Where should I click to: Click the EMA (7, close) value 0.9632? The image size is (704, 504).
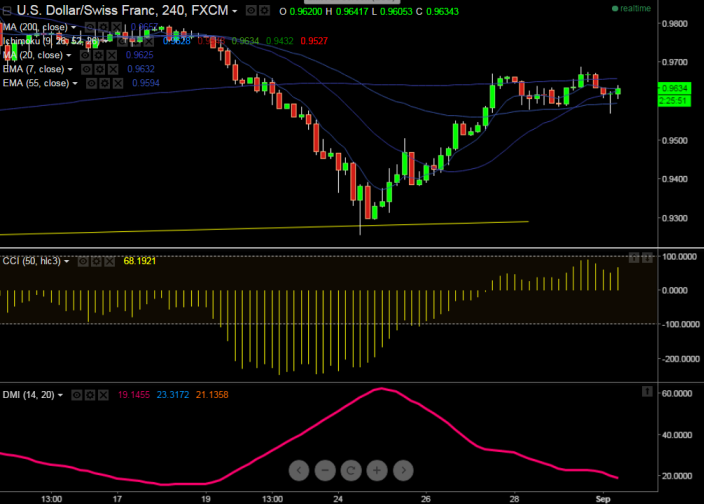[x=141, y=69]
